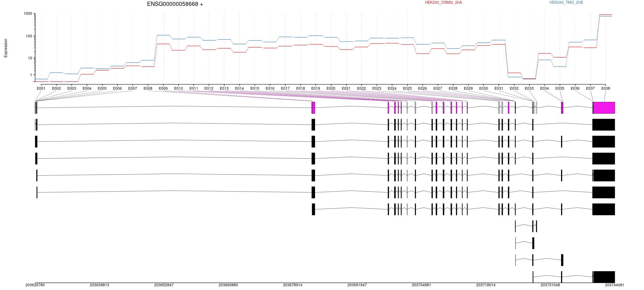
Task: Click genomic coordinate 203652847
Action: click(164, 285)
